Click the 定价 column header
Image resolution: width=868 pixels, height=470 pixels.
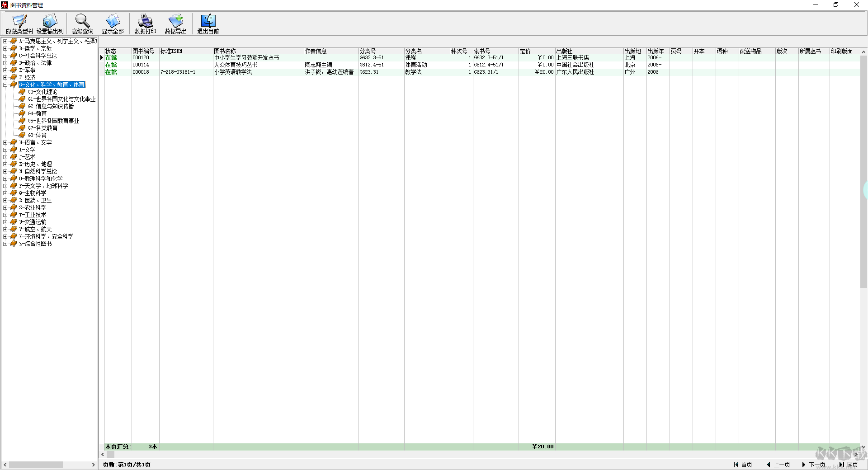click(x=537, y=51)
